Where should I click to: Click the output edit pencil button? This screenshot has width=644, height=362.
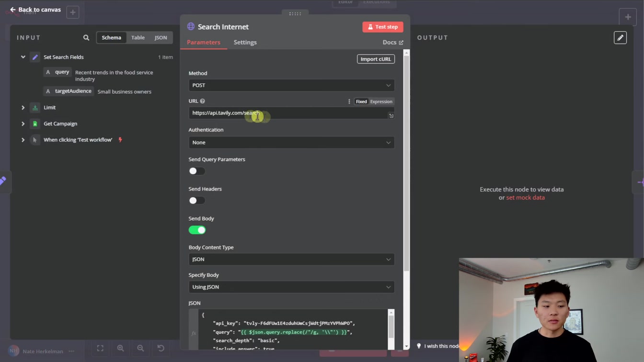click(620, 37)
